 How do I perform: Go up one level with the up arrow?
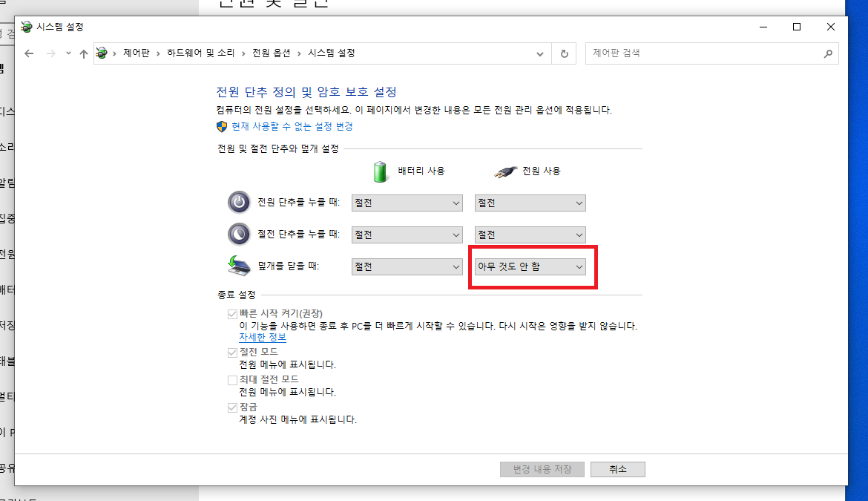84,53
